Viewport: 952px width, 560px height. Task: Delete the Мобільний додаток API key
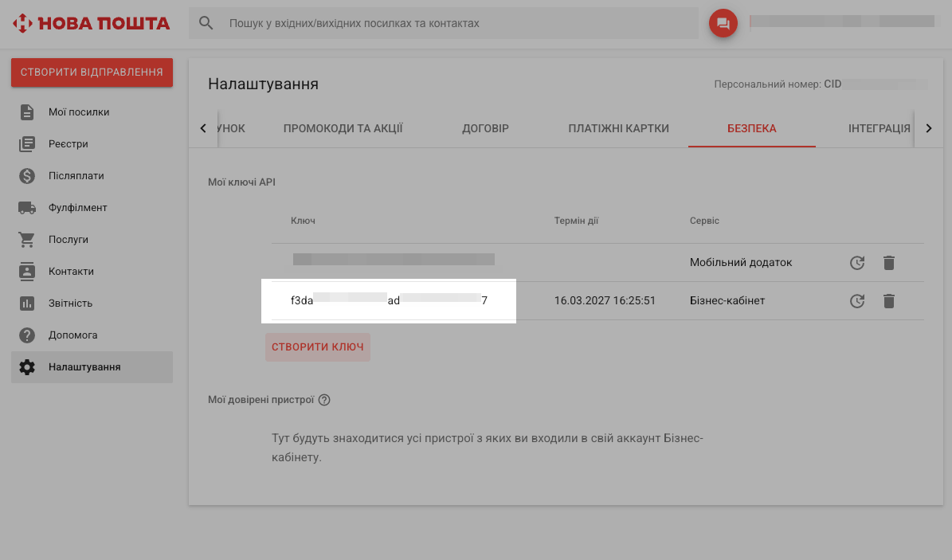tap(889, 263)
